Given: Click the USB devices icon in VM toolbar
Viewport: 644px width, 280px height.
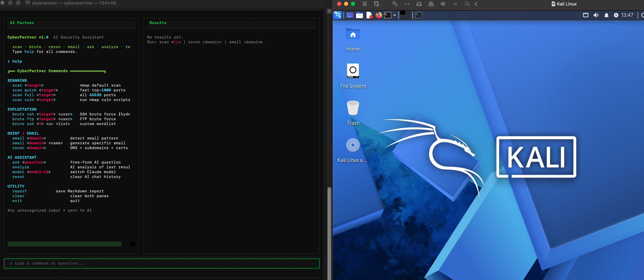Looking at the screenshot, I should [455, 4].
